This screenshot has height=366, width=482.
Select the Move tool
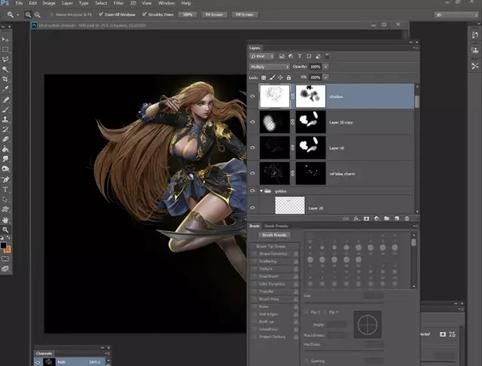click(5, 39)
